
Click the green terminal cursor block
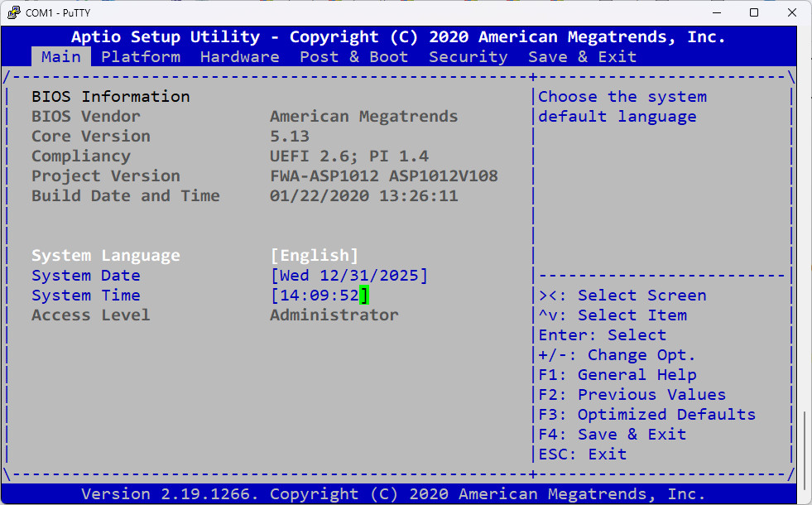point(364,296)
